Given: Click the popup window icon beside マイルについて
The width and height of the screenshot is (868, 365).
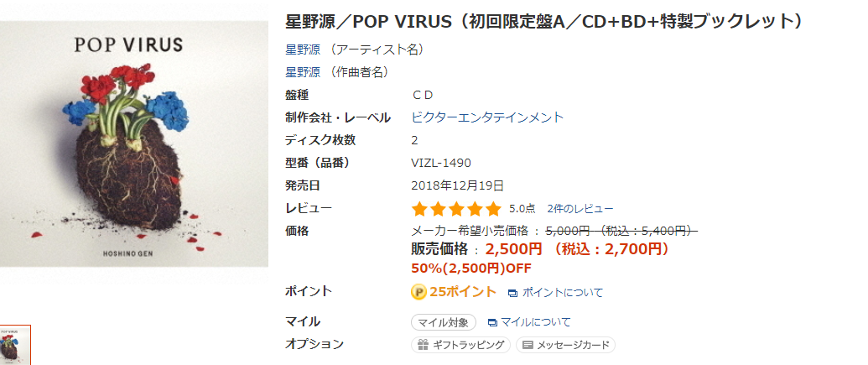Looking at the screenshot, I should [x=492, y=322].
